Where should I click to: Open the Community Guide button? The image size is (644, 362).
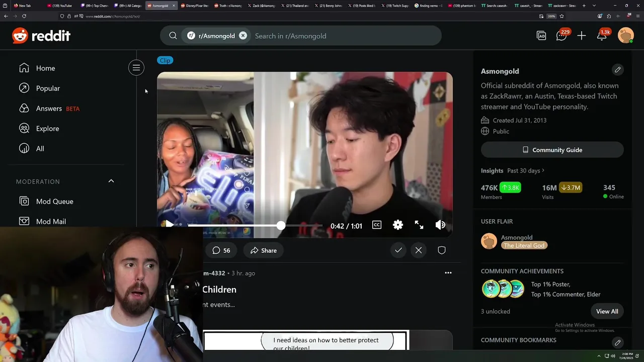552,150
